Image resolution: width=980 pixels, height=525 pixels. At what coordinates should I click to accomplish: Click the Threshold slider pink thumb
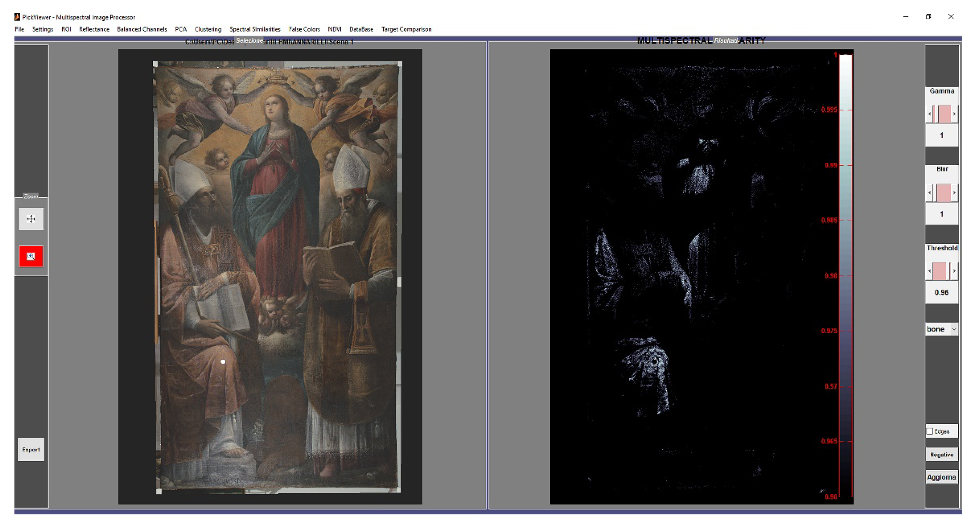940,271
